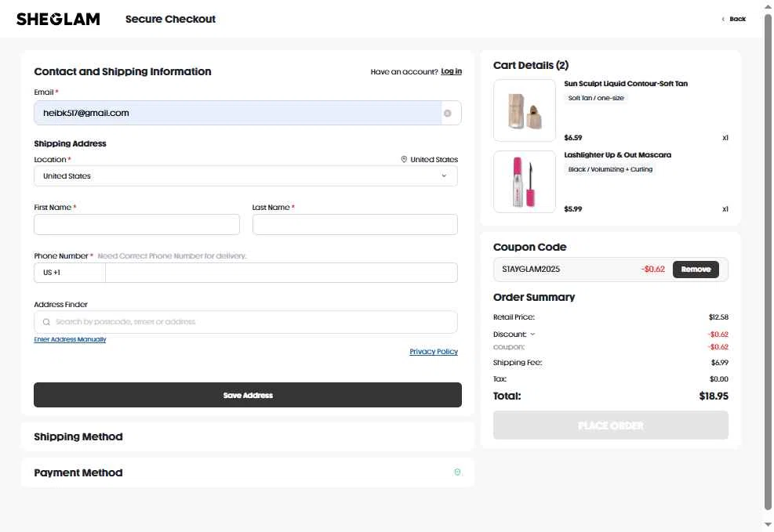Open the Log in link
The width and height of the screenshot is (774, 532).
click(x=451, y=71)
